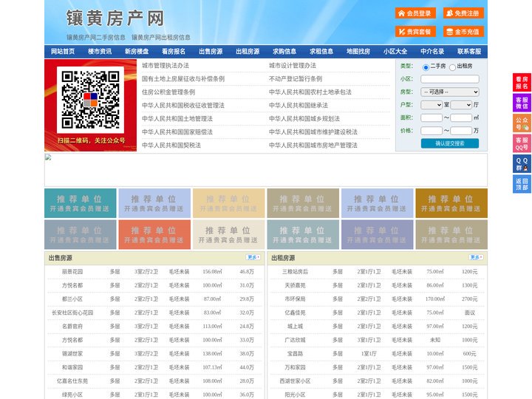Screen dimensions: 532x399
Task: Open the 小区大全 nav item
Action: (395, 52)
